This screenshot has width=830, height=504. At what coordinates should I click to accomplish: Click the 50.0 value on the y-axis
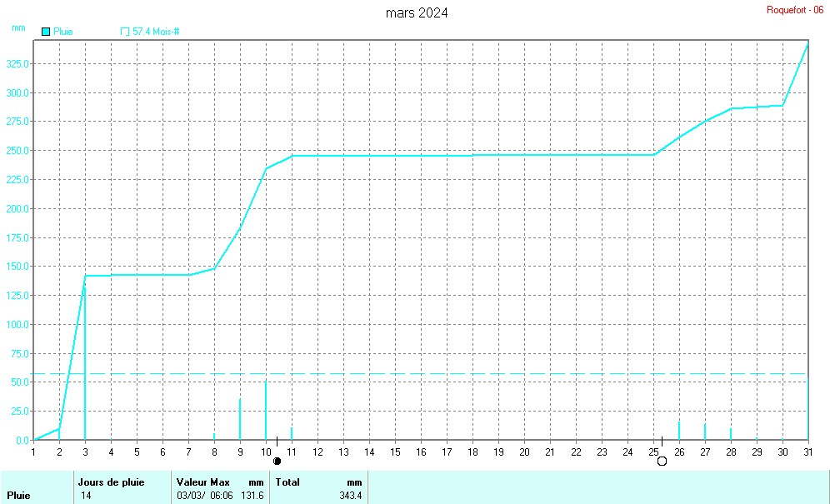(20, 382)
